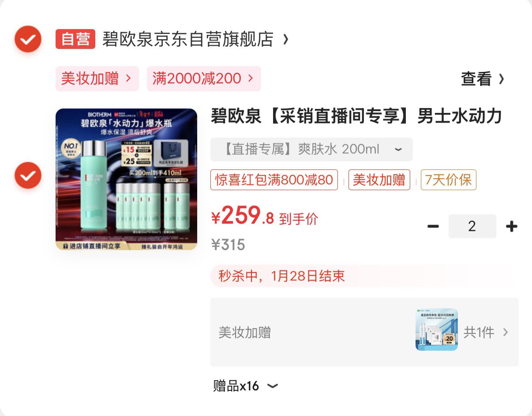Open the gift item thumbnail in 美妆加赠
Viewport: 532px width, 416px height.
coord(437,330)
